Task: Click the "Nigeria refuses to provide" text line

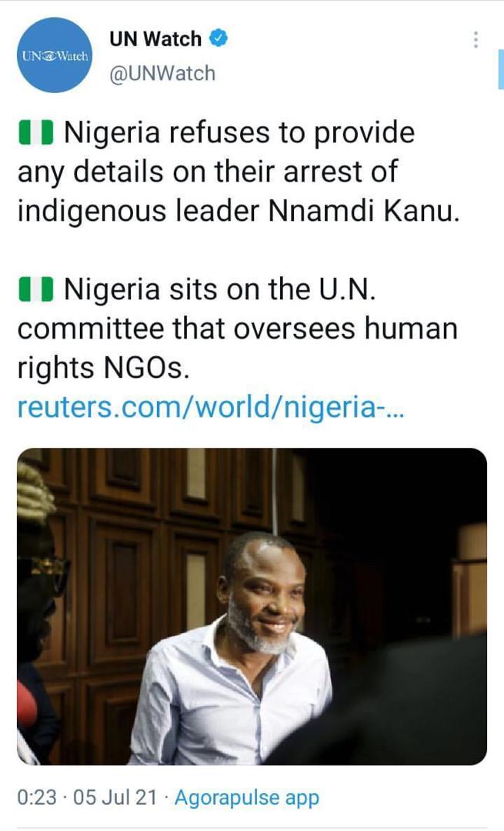Action: 239,133
